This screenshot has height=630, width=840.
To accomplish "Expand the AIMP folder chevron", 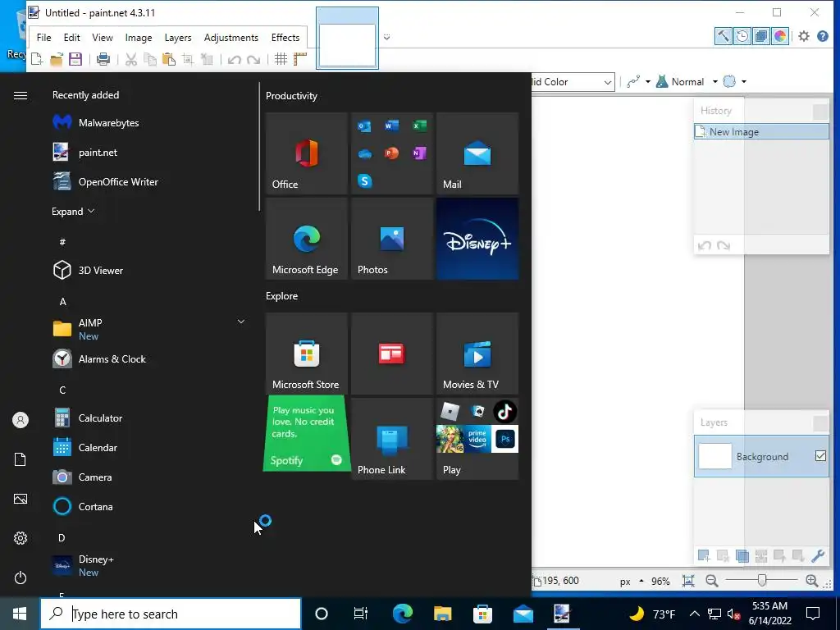I will click(241, 322).
